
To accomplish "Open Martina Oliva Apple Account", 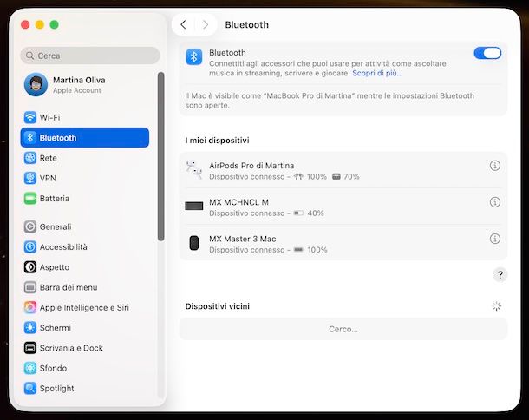I will 78,84.
